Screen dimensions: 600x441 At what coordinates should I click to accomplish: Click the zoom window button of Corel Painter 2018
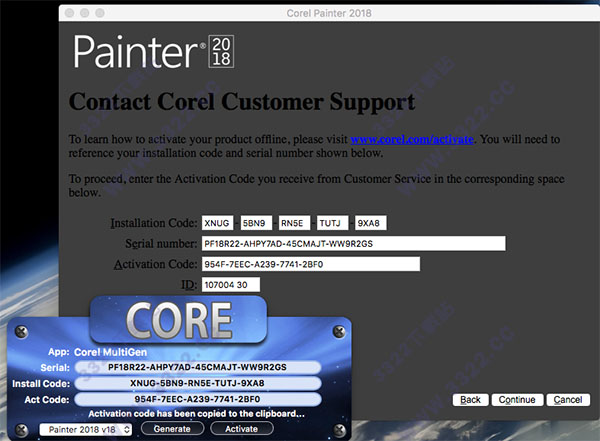click(x=100, y=13)
